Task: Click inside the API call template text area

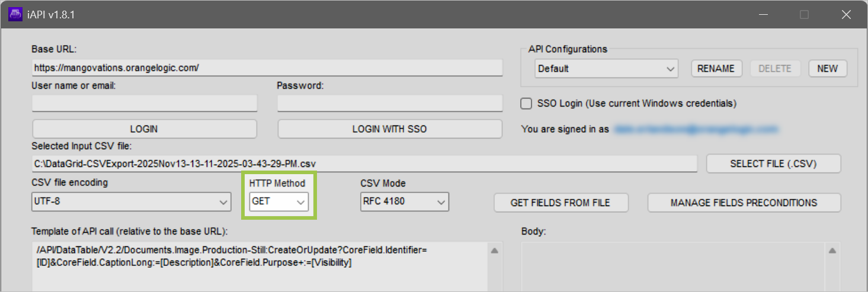Action: coord(259,267)
